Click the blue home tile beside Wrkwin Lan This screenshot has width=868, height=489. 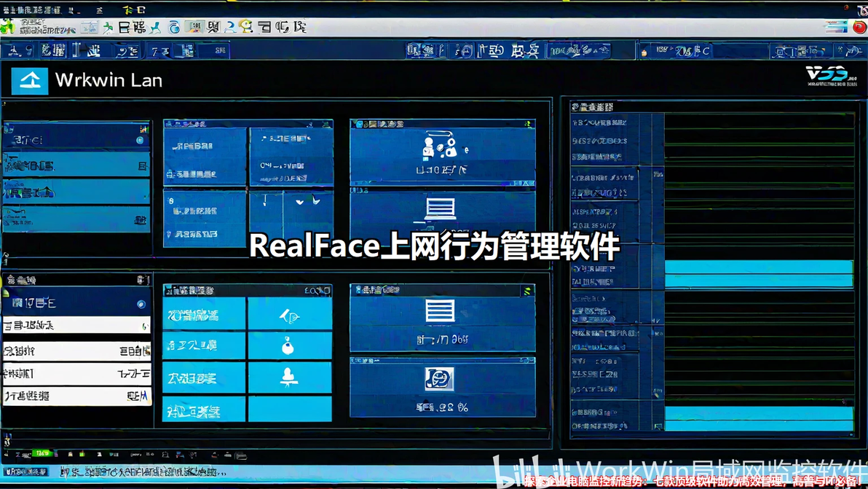(x=29, y=81)
